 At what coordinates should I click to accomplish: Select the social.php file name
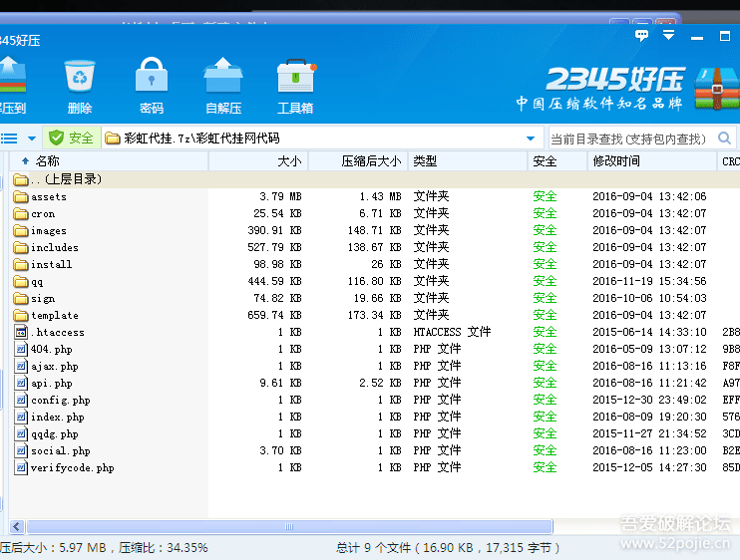pos(61,451)
